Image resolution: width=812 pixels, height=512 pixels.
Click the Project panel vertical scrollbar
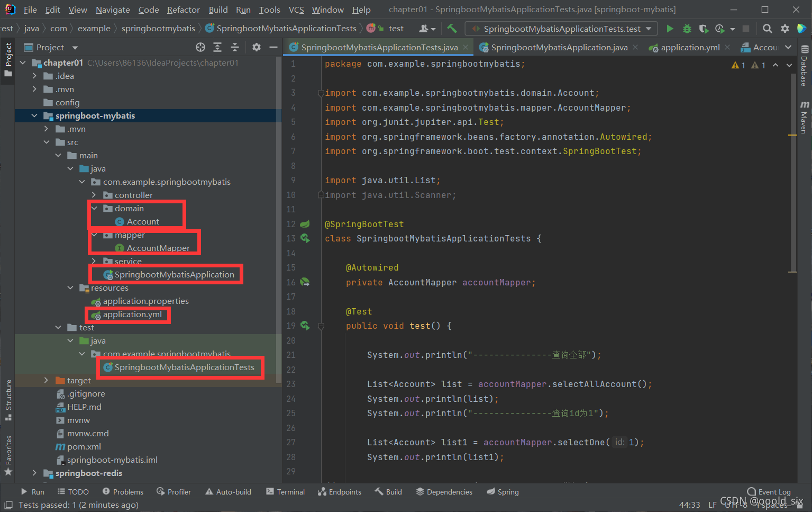(279, 220)
